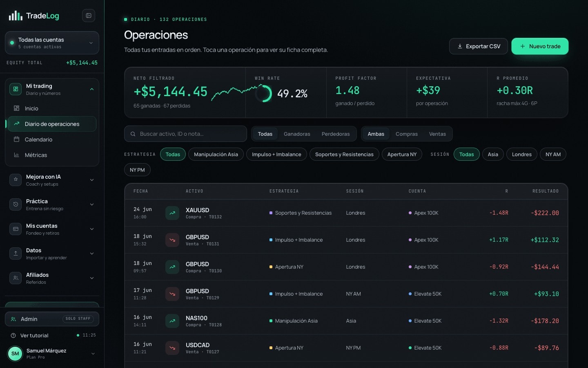Focus the Buscar activo, ID o nota field
Viewport: 588px width, 368px height.
[x=185, y=134]
